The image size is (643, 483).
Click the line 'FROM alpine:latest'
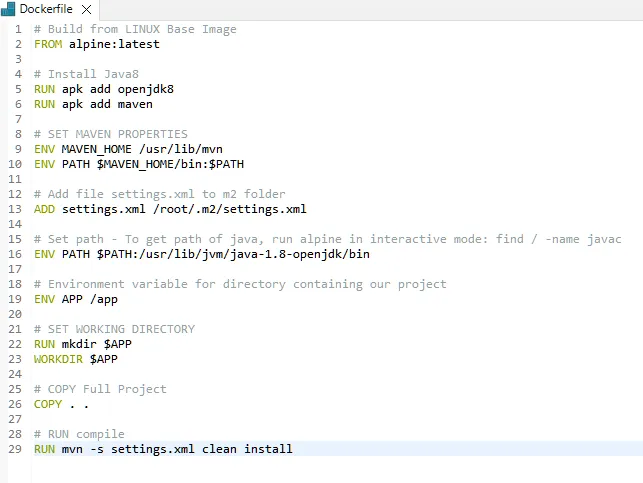point(97,44)
